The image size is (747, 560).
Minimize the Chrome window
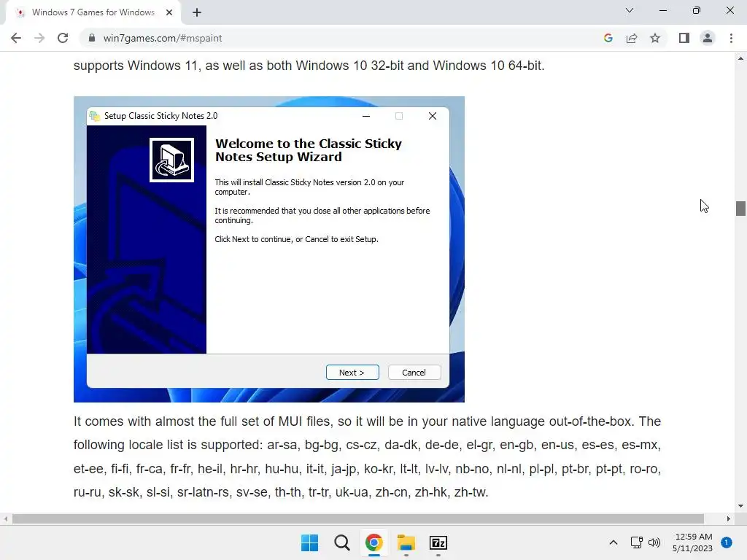[x=662, y=10]
